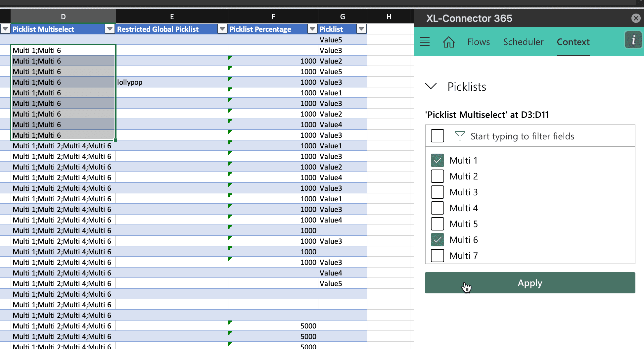Select the Context tab

coord(573,42)
